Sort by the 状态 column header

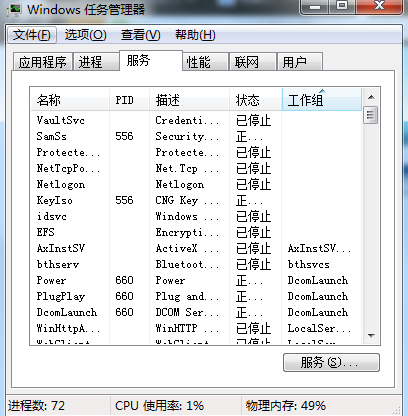click(256, 100)
